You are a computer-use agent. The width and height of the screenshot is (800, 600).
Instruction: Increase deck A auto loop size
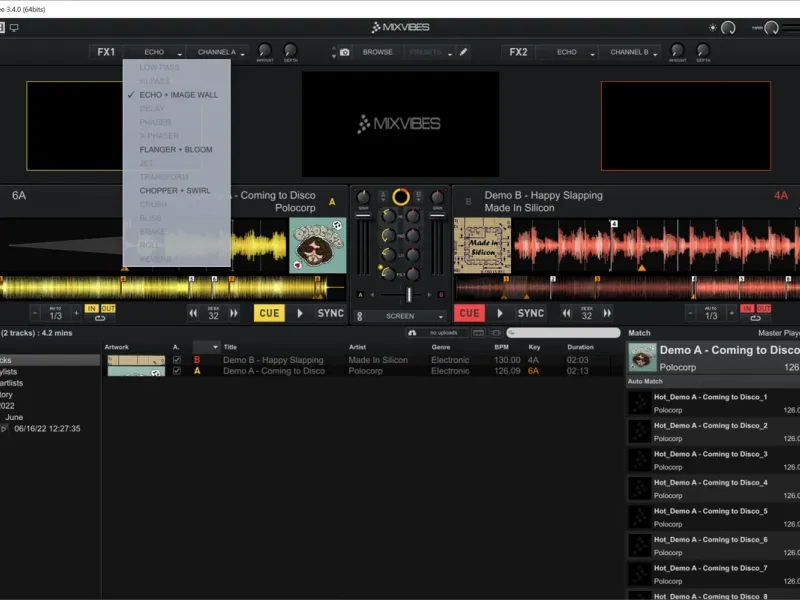click(x=76, y=313)
